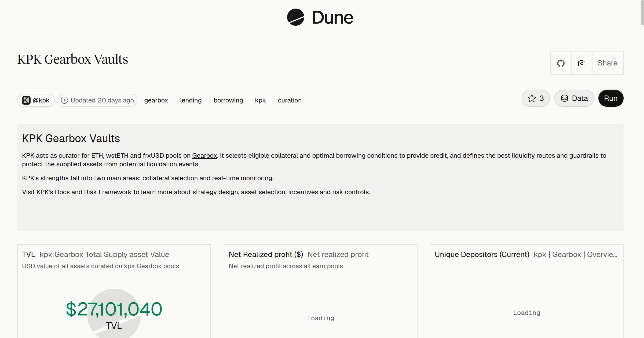This screenshot has width=644, height=338.
Task: Click 'Unique Depositors (Current)' card title
Action: (482, 254)
